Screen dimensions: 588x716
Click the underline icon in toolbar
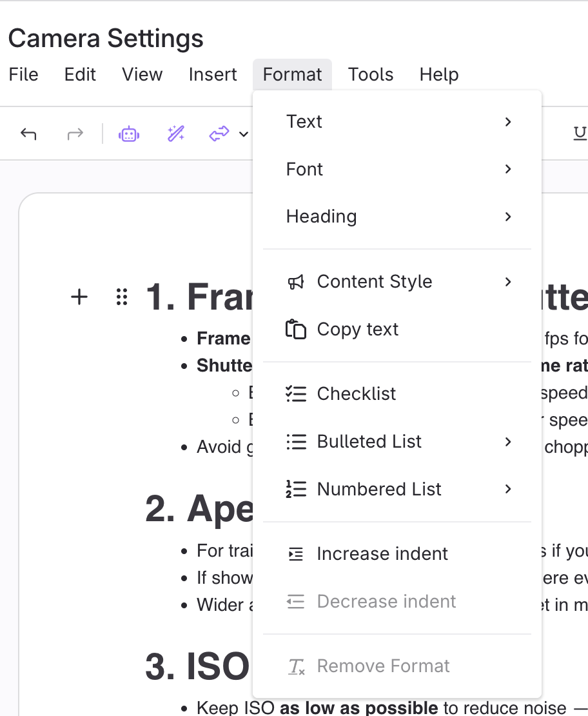pos(580,134)
